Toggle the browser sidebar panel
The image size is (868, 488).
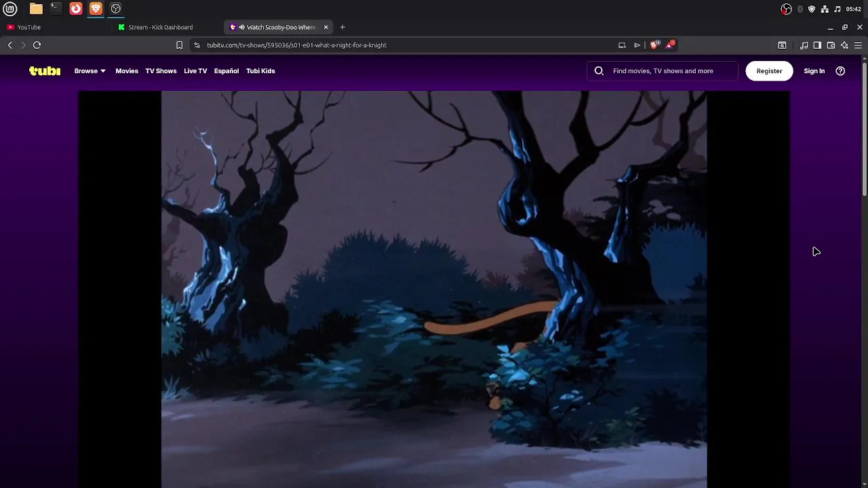pyautogui.click(x=817, y=45)
